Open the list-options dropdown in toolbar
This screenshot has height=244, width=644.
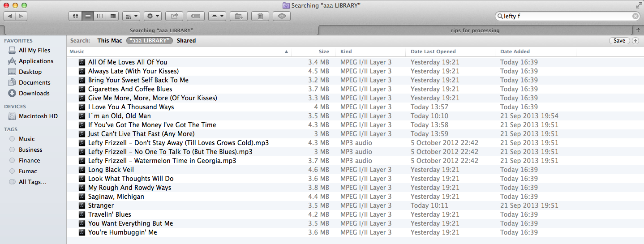[x=217, y=16]
